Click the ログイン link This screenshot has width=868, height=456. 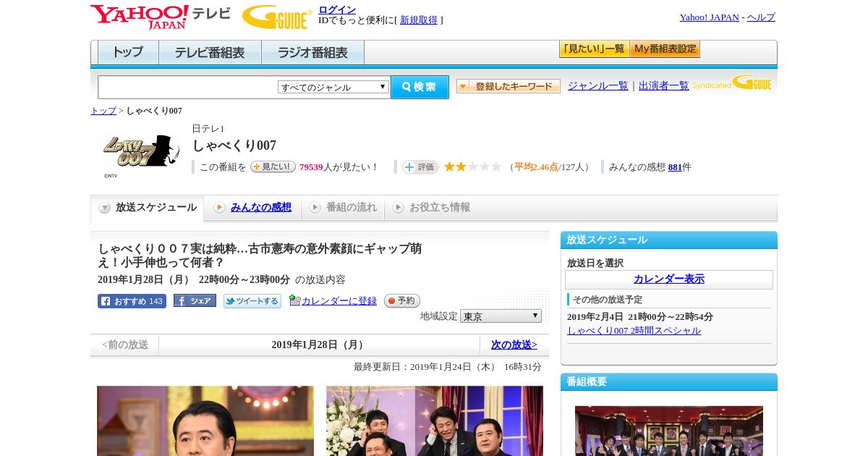point(337,9)
